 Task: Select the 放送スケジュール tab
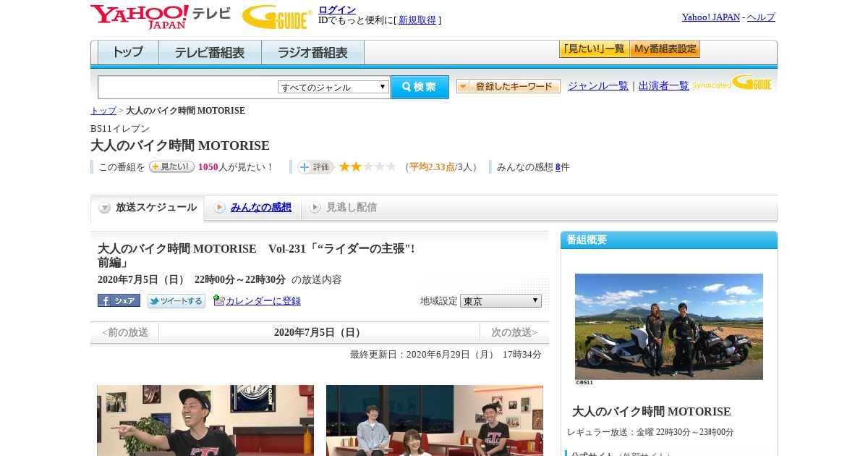(148, 208)
